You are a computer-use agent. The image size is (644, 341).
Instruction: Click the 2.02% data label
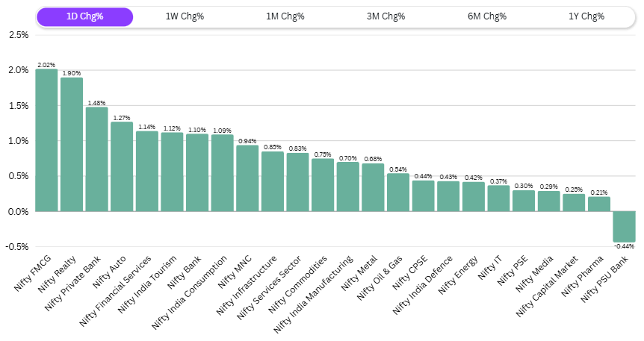[x=46, y=65]
